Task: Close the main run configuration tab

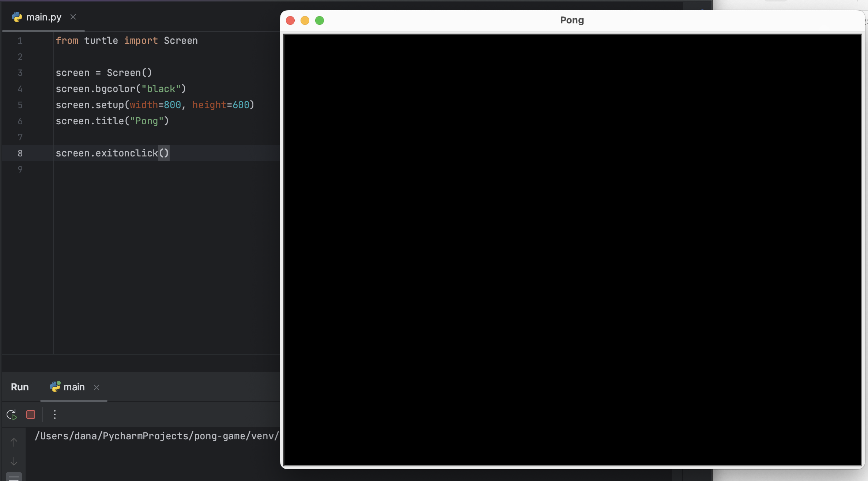Action: coord(97,387)
